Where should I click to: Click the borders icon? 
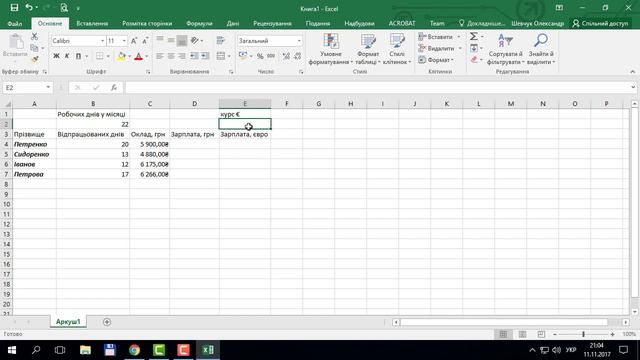coord(100,56)
